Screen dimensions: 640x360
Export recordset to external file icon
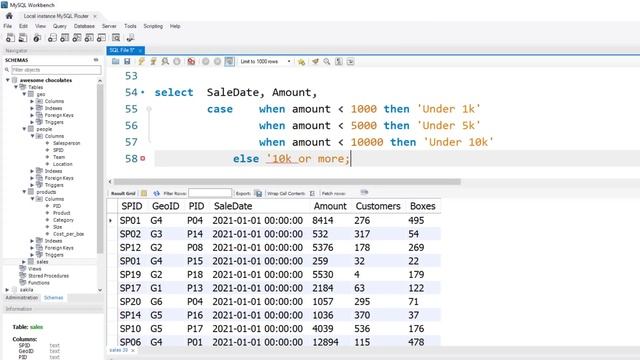pyautogui.click(x=258, y=193)
